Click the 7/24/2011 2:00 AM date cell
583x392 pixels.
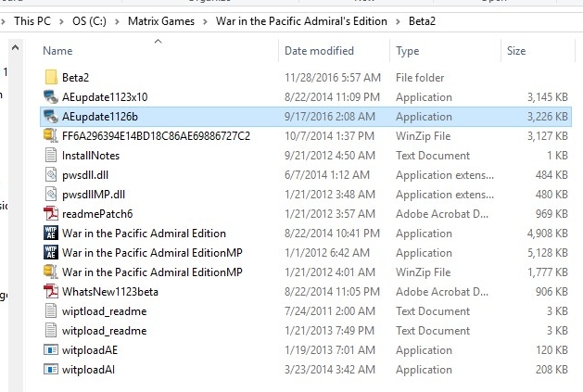click(330, 311)
